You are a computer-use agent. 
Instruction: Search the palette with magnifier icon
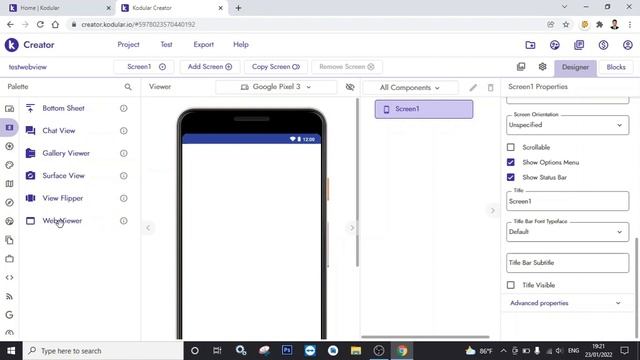tap(128, 87)
